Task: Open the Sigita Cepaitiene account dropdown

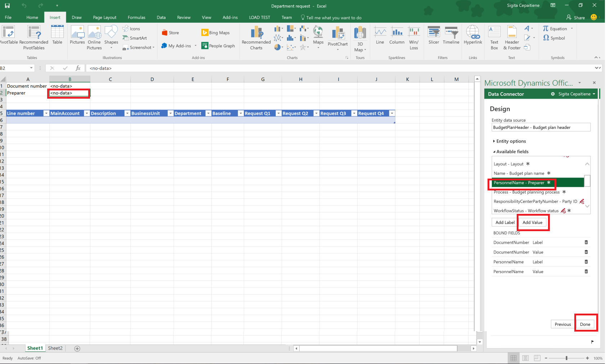Action: [x=575, y=94]
